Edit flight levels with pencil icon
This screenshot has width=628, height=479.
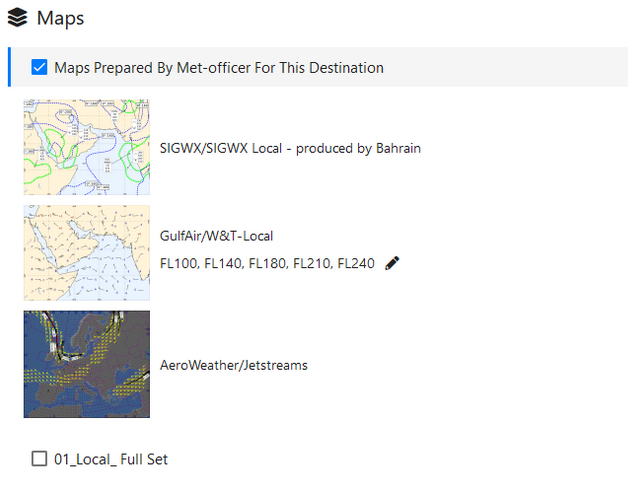[392, 263]
